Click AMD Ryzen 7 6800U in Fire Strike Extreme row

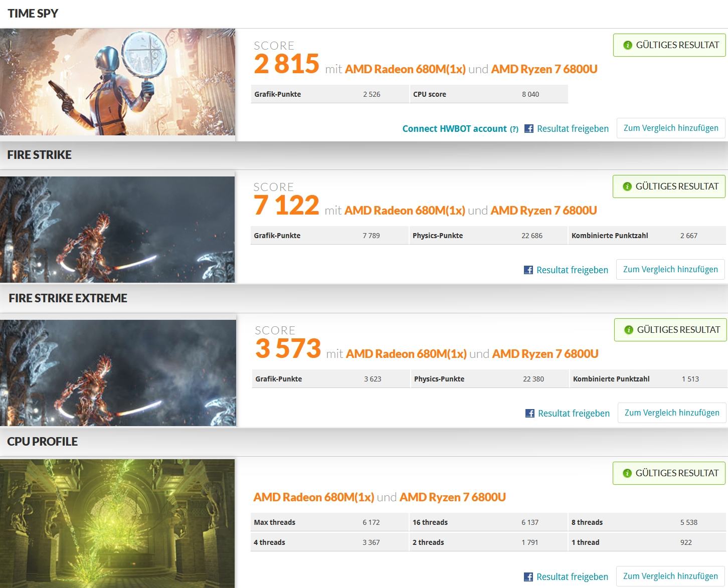[545, 354]
